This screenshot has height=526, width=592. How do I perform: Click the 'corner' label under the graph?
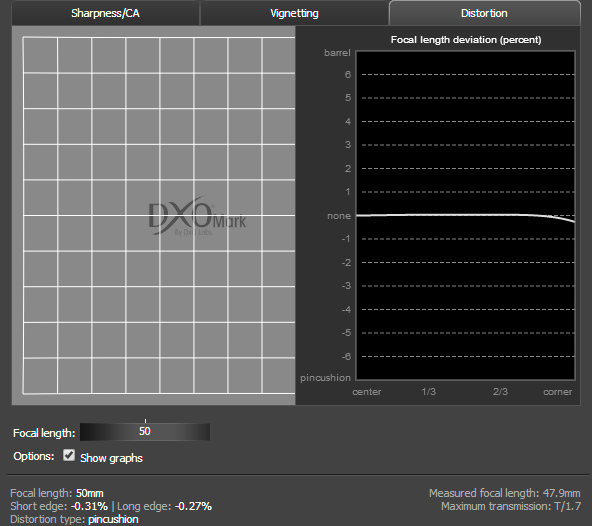[x=558, y=392]
